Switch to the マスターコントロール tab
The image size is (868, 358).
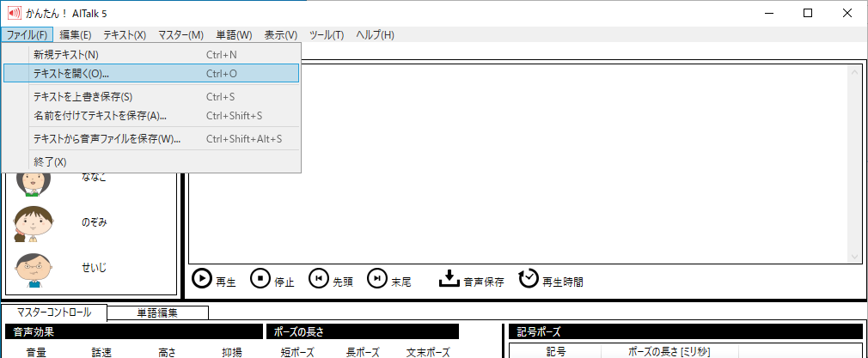[54, 312]
